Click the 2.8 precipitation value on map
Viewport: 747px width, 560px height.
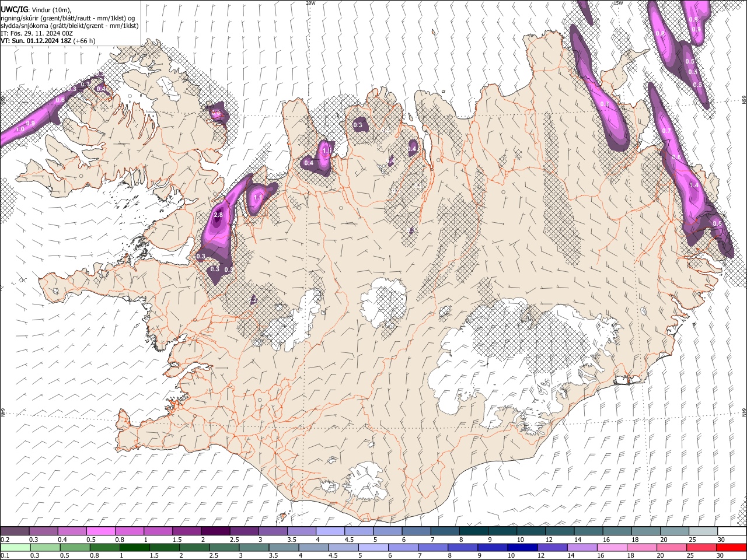point(218,215)
